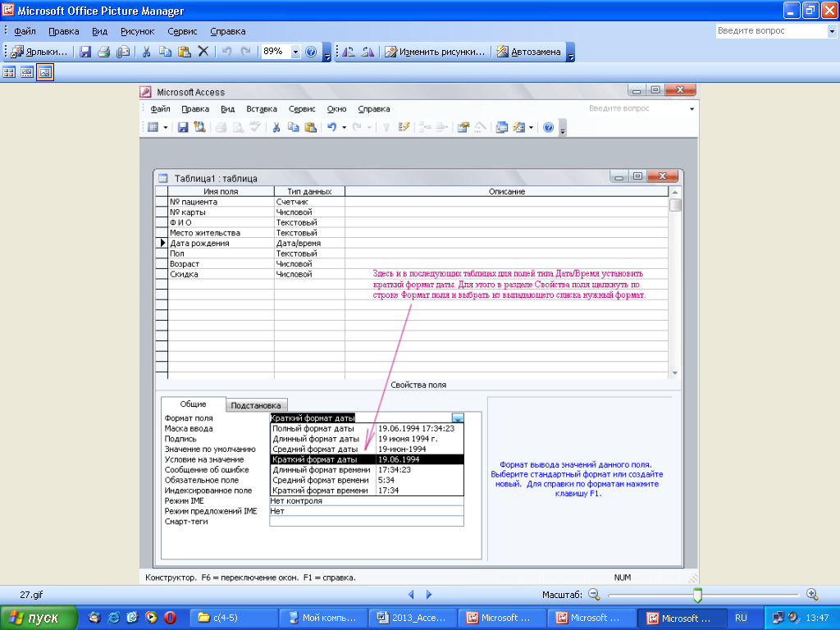Click Введите вопрос field in Picture Manager

tap(771, 31)
